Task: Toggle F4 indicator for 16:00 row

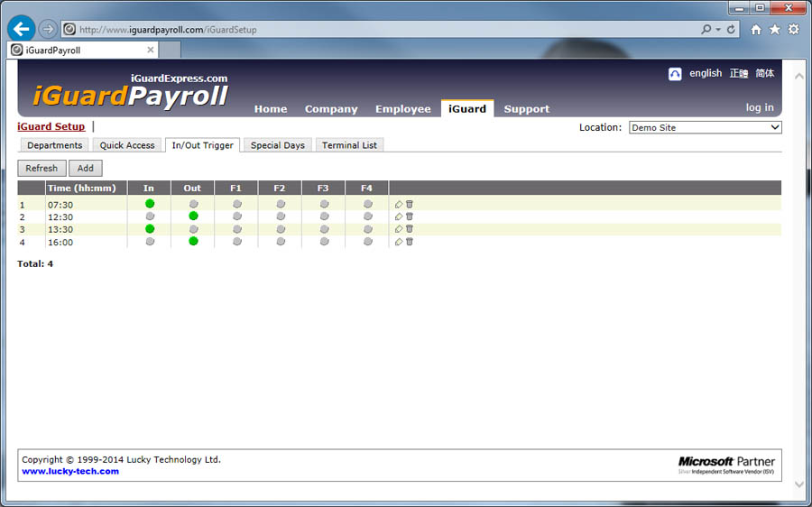Action: tap(368, 242)
